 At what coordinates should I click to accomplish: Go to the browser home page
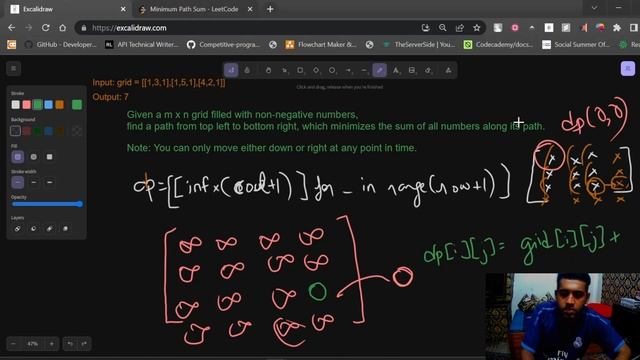[x=62, y=28]
